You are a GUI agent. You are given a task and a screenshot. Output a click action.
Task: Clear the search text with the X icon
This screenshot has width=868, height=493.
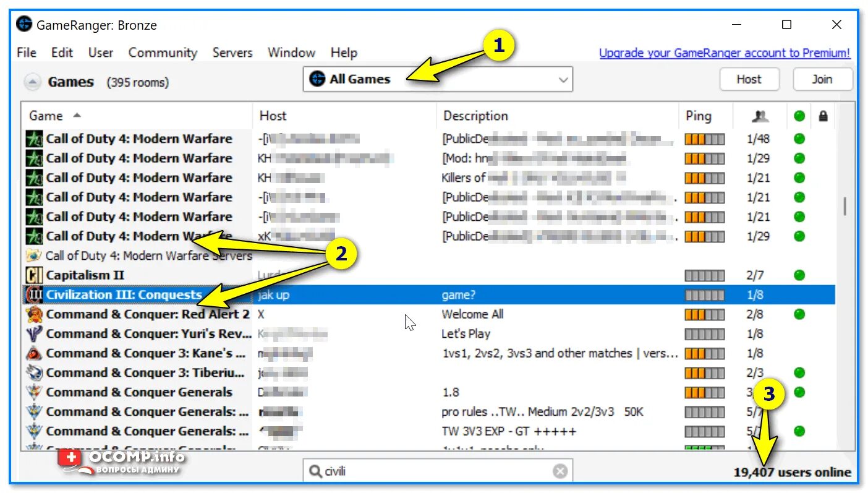pos(560,471)
